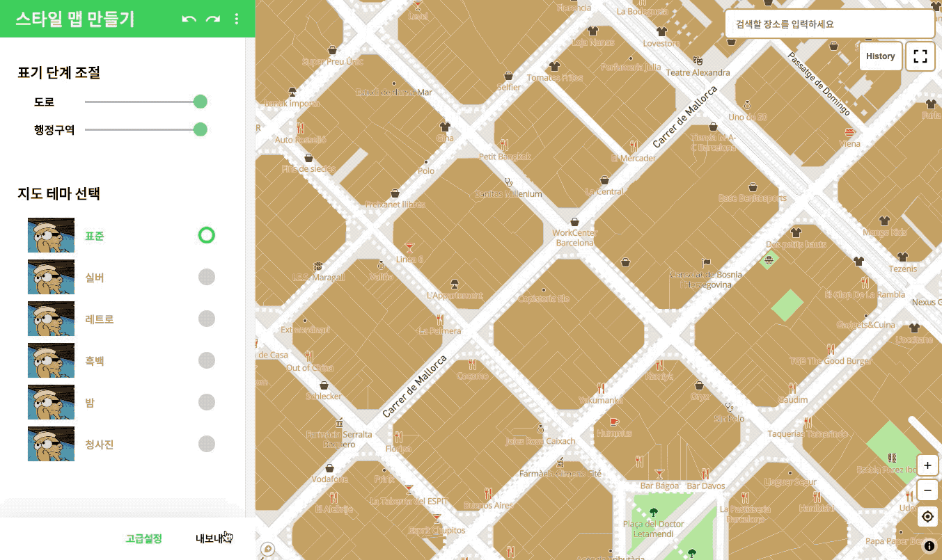Center map on current location
This screenshot has height=560, width=942.
927,516
